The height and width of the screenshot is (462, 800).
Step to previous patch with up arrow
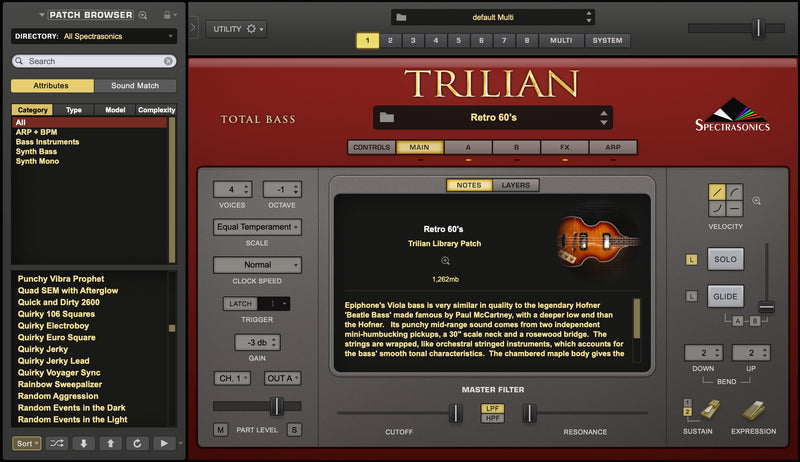(109, 443)
